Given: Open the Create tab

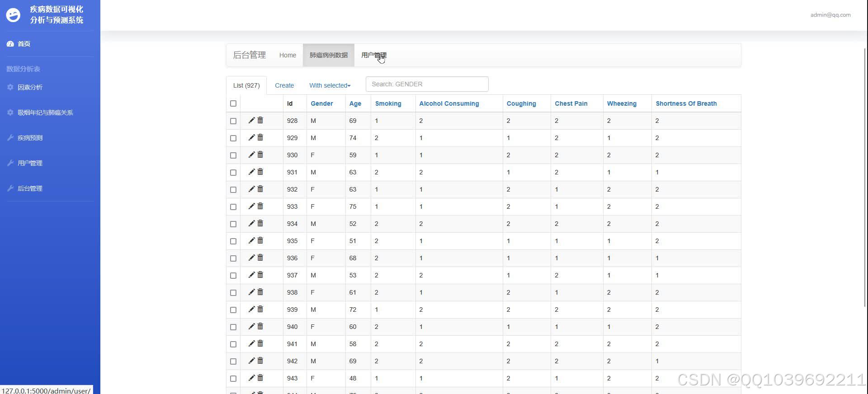Looking at the screenshot, I should pos(284,85).
